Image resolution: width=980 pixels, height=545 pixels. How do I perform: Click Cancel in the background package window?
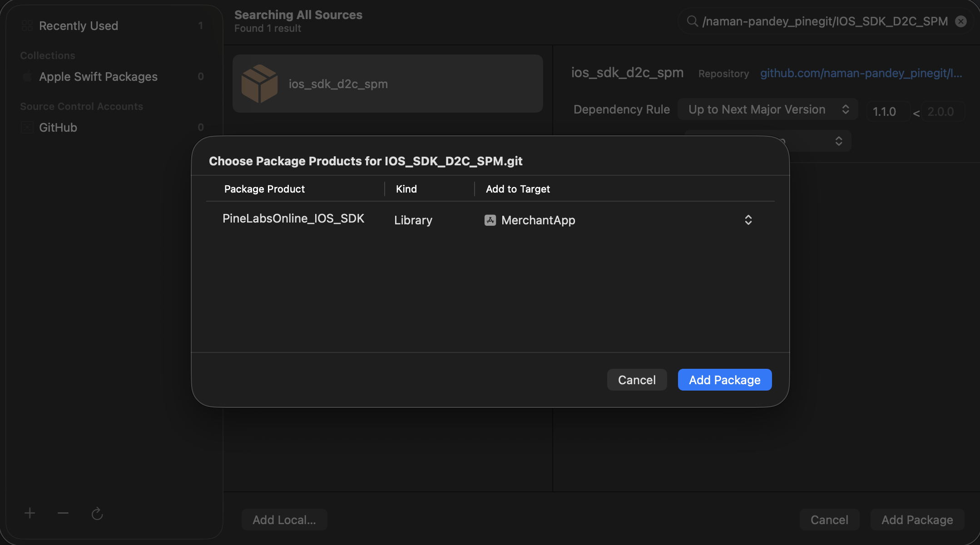click(x=829, y=520)
